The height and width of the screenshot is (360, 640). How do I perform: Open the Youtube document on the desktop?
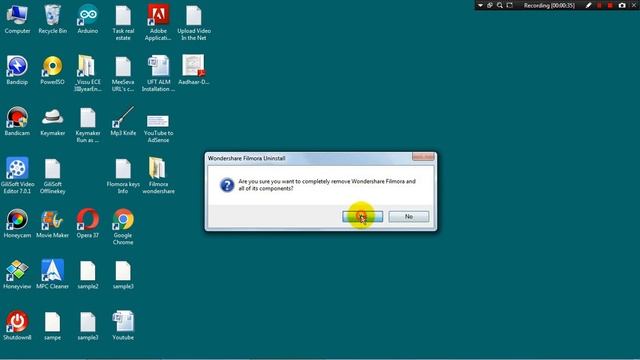(x=123, y=326)
